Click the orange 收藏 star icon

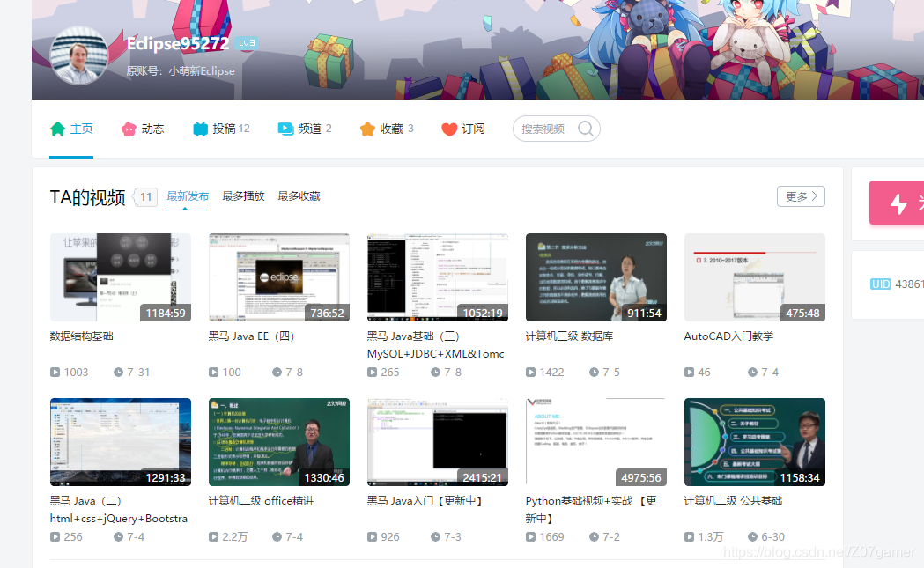(367, 129)
